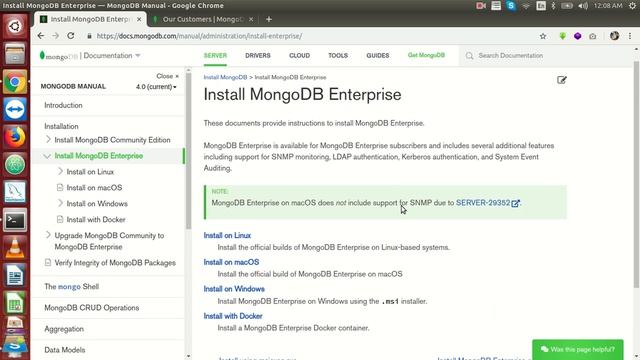640x360 pixels.
Task: Launch Firefox from the dock
Action: (x=15, y=137)
